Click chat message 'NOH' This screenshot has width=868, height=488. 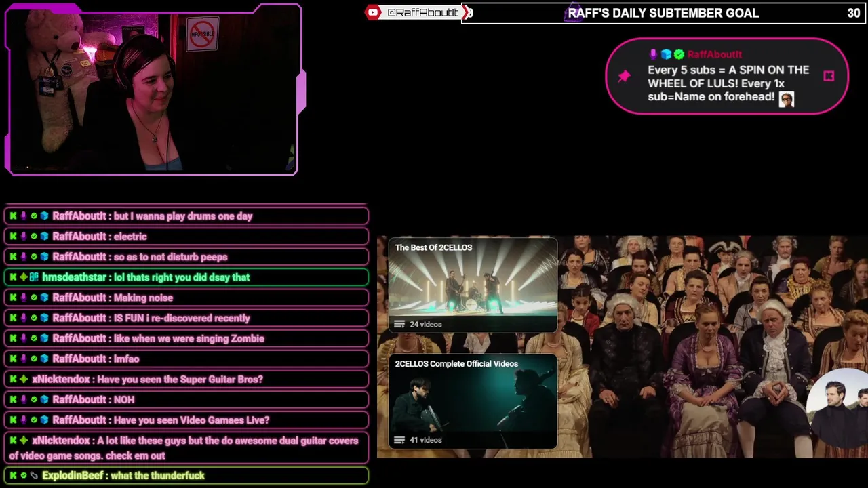124,399
